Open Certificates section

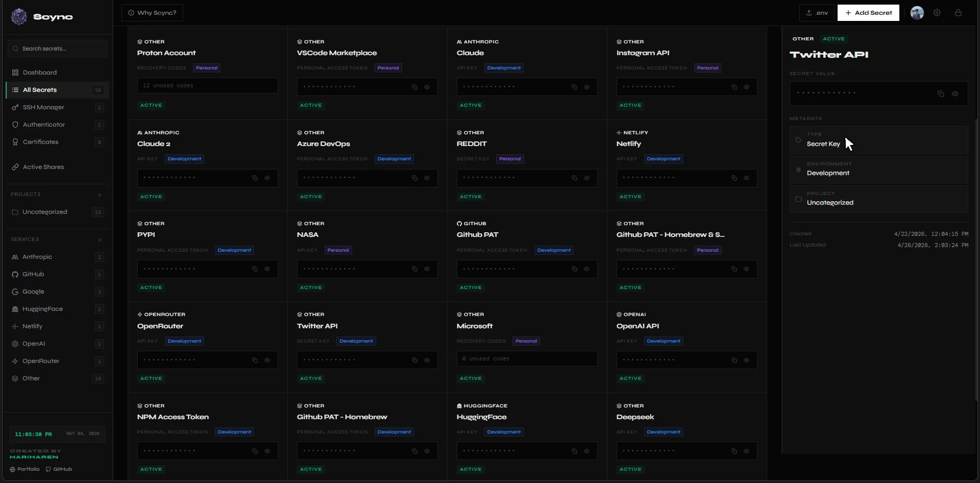57,142
